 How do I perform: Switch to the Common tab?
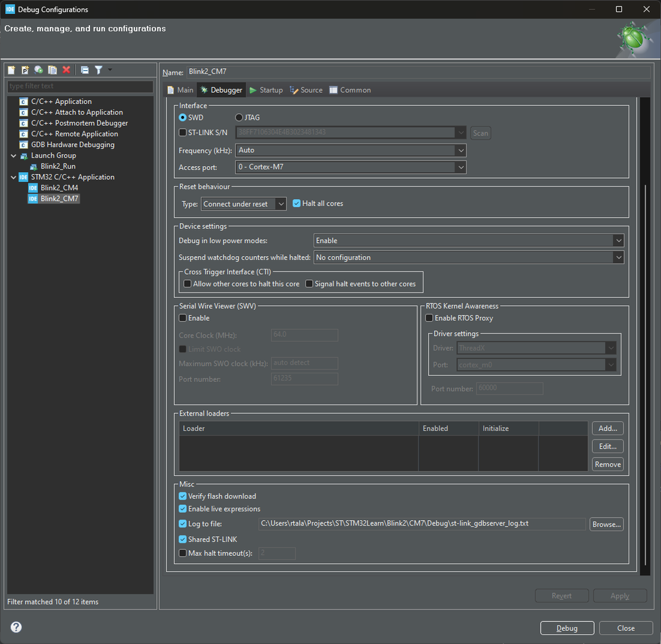pyautogui.click(x=350, y=90)
